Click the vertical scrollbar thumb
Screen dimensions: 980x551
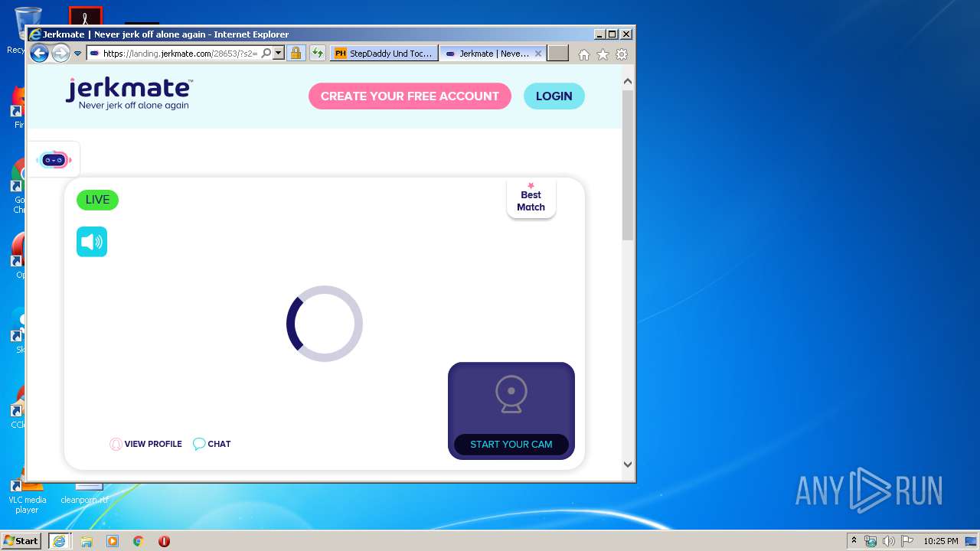628,165
